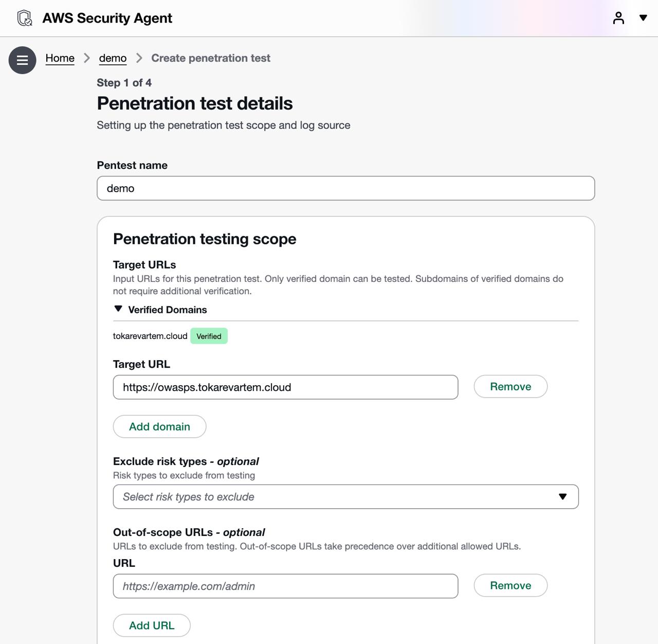Click the risk types dropdown arrow

(x=562, y=497)
